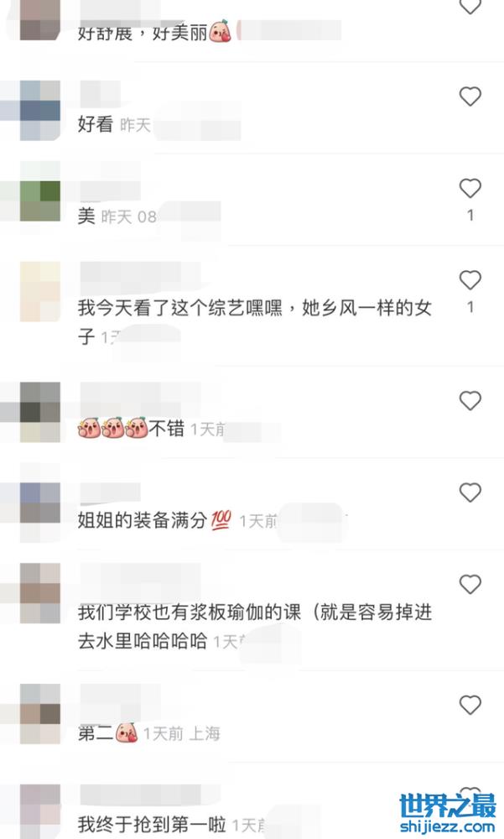
Task: Tap the 我今天看了这个综艺嘿嘿 comment text
Action: click(x=179, y=308)
